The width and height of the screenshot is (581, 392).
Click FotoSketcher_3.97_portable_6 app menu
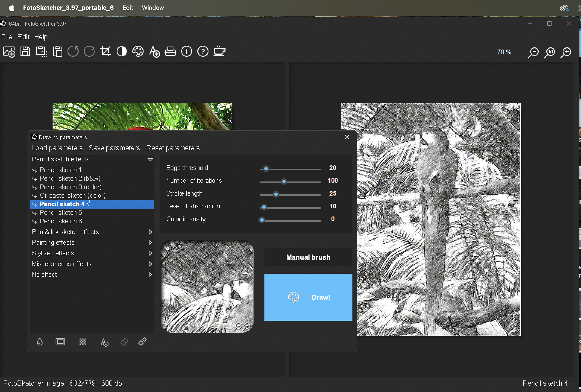pos(68,8)
